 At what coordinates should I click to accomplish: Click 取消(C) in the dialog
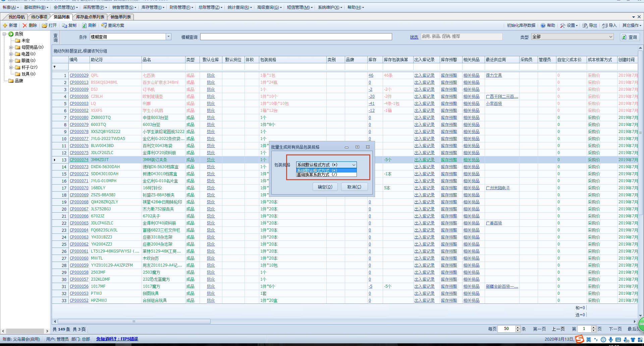pyautogui.click(x=354, y=187)
